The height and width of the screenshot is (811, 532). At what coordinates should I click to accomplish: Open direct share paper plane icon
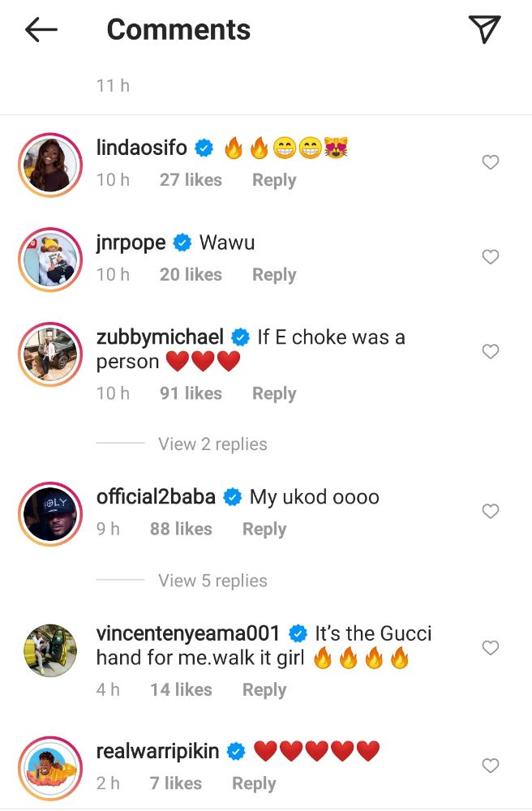tap(484, 29)
